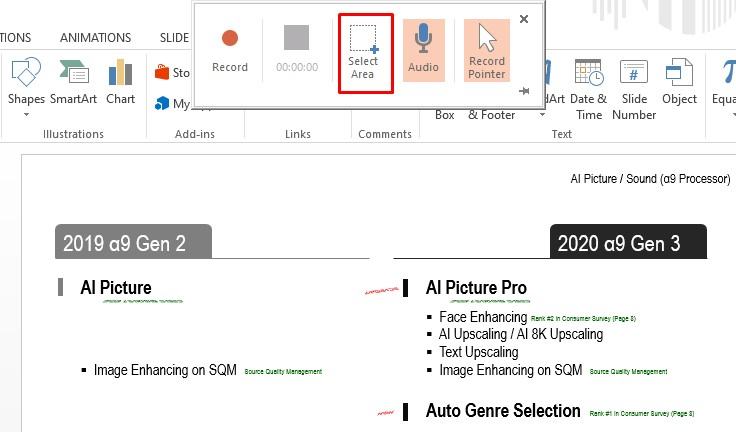Insert Date & Time

589,89
